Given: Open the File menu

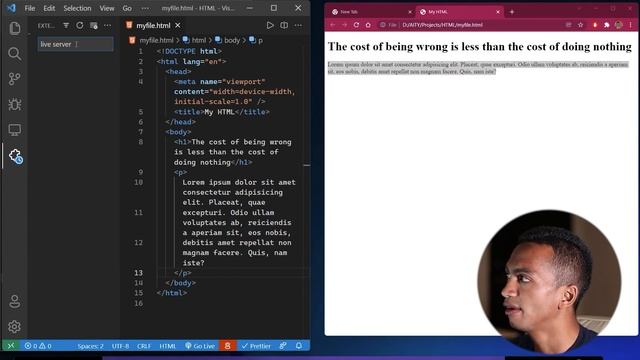Looking at the screenshot, I should point(30,8).
